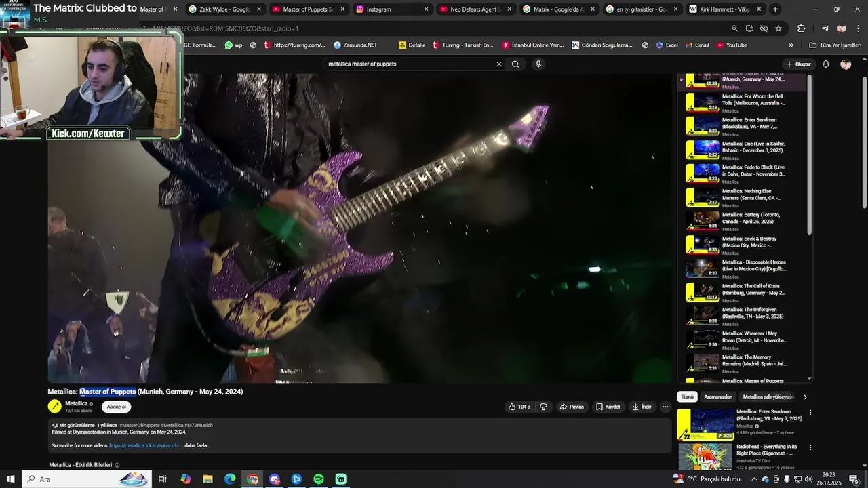
Task: Switch to Neo Defeats Agent tab
Action: (476, 9)
